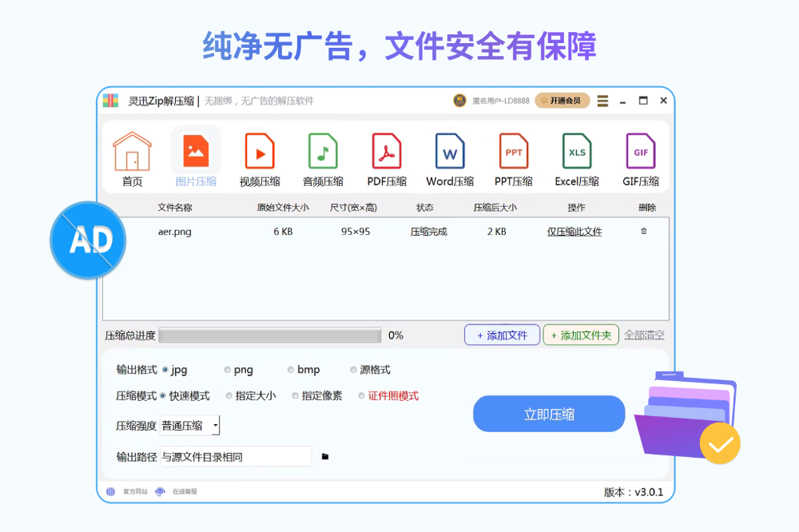Click the 立即压缩 button
The image size is (799, 532).
point(549,414)
